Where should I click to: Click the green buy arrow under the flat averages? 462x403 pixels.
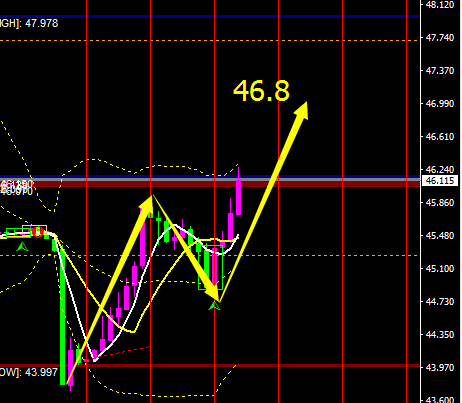point(22,247)
